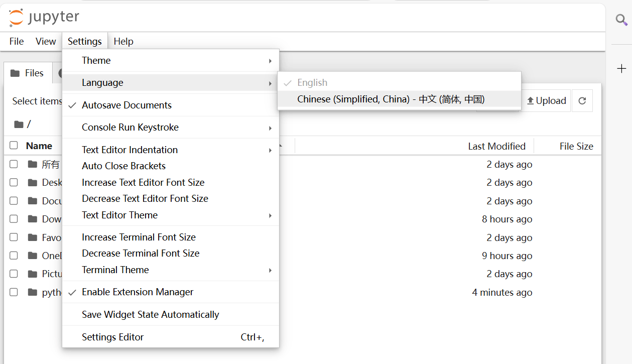
Task: Choose Increase Terminal Font Size
Action: coord(171,237)
